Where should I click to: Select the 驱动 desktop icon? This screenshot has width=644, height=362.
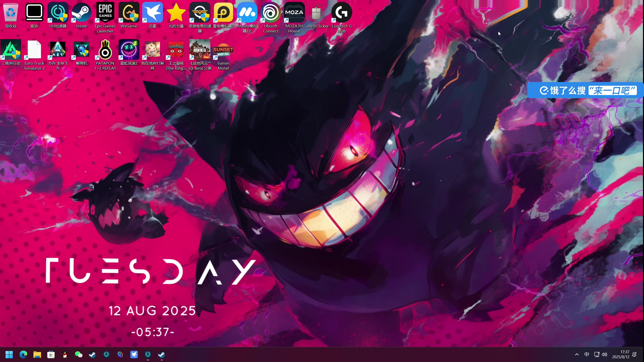click(x=34, y=16)
